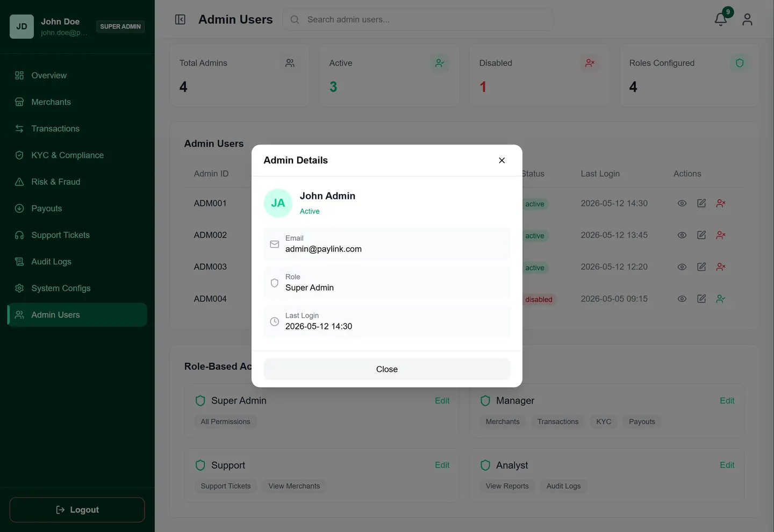Open System Configs page

click(77, 288)
